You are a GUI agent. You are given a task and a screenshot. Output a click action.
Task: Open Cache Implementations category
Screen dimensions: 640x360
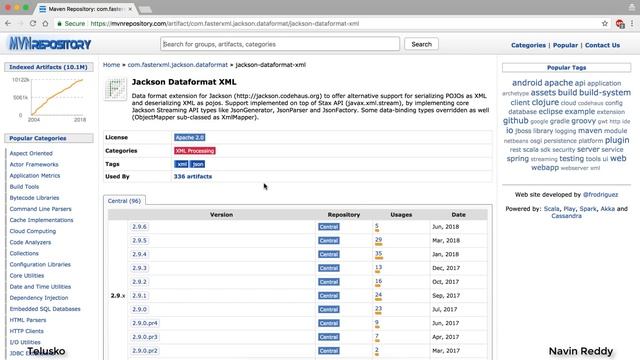point(41,220)
